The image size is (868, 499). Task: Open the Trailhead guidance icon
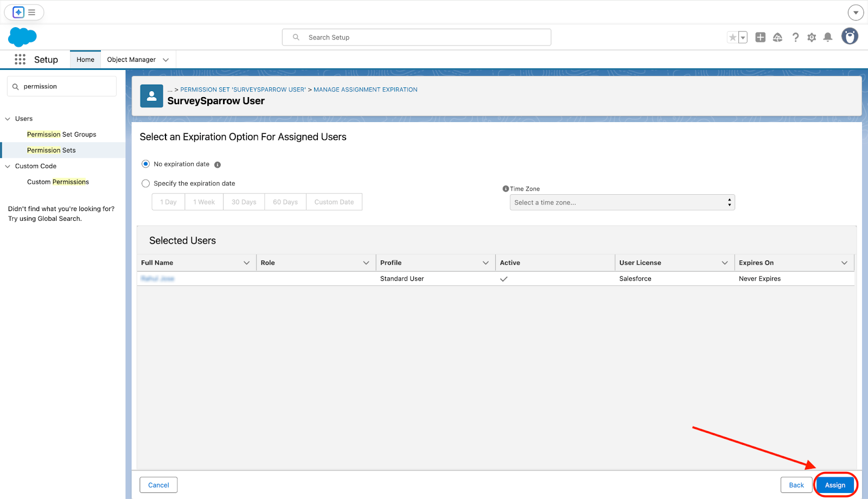point(777,37)
